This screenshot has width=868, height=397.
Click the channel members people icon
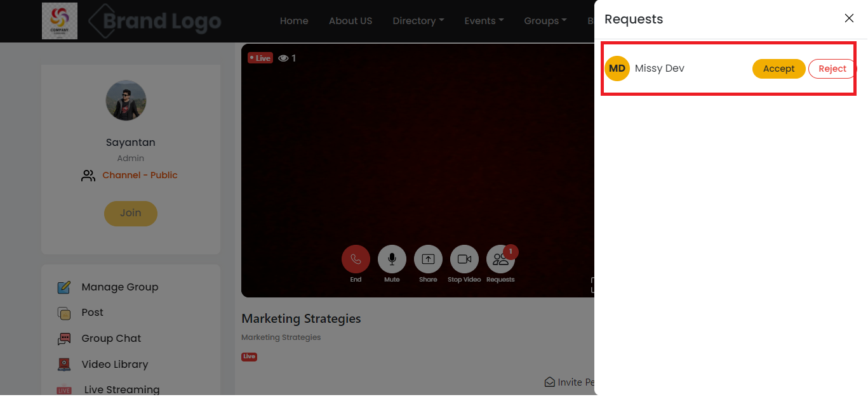(x=88, y=176)
